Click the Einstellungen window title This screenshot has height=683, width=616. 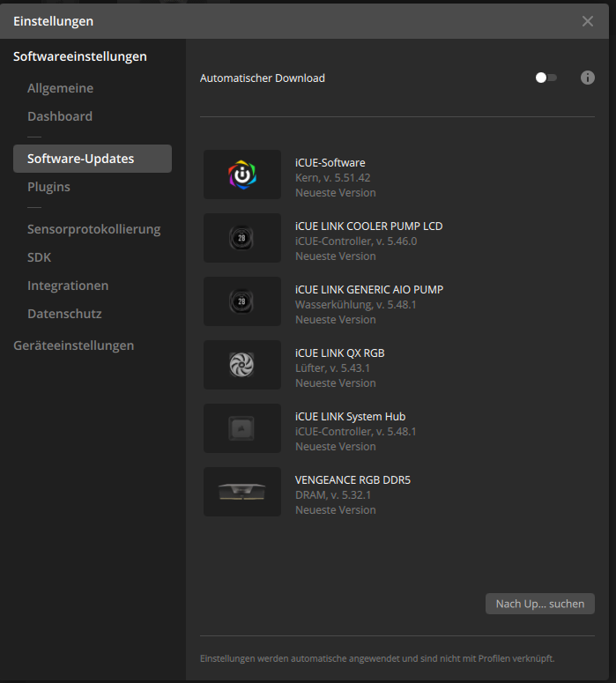tap(53, 21)
